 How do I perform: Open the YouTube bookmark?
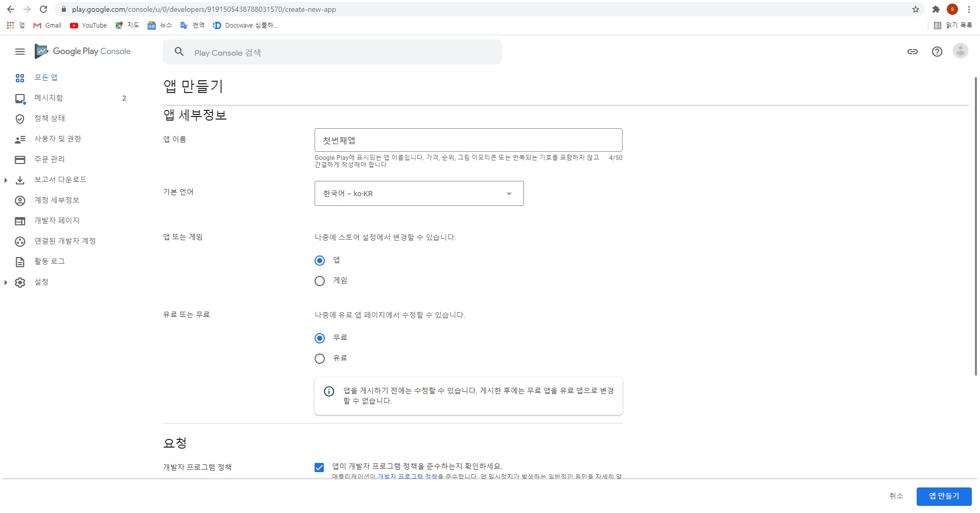88,25
